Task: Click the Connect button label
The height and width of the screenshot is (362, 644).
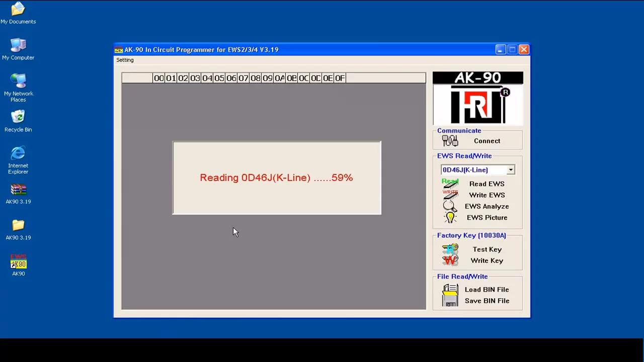Action: pyautogui.click(x=487, y=141)
